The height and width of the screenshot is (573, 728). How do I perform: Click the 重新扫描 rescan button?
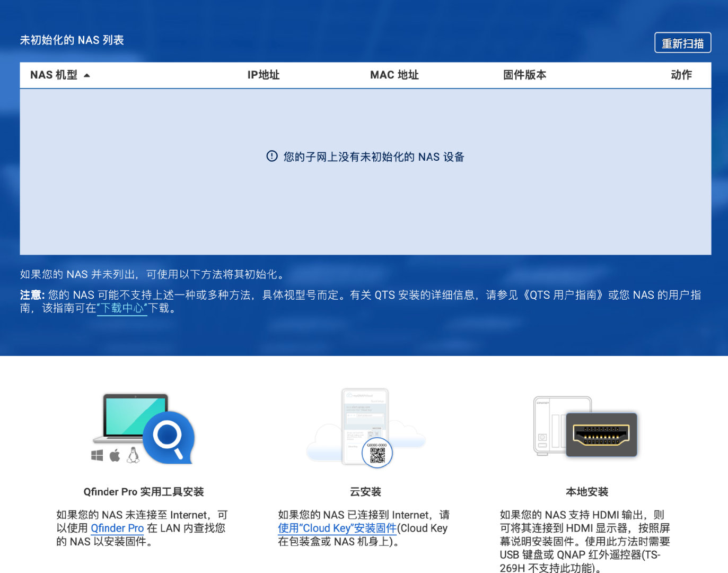coord(682,42)
